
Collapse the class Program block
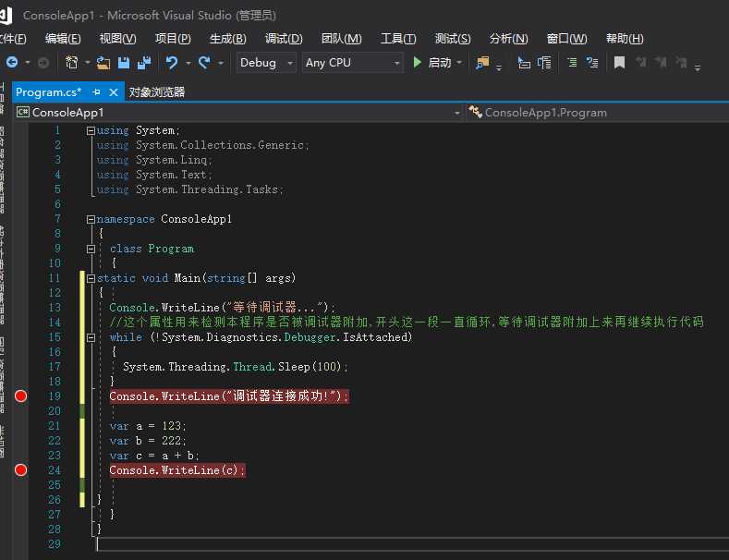coord(91,249)
